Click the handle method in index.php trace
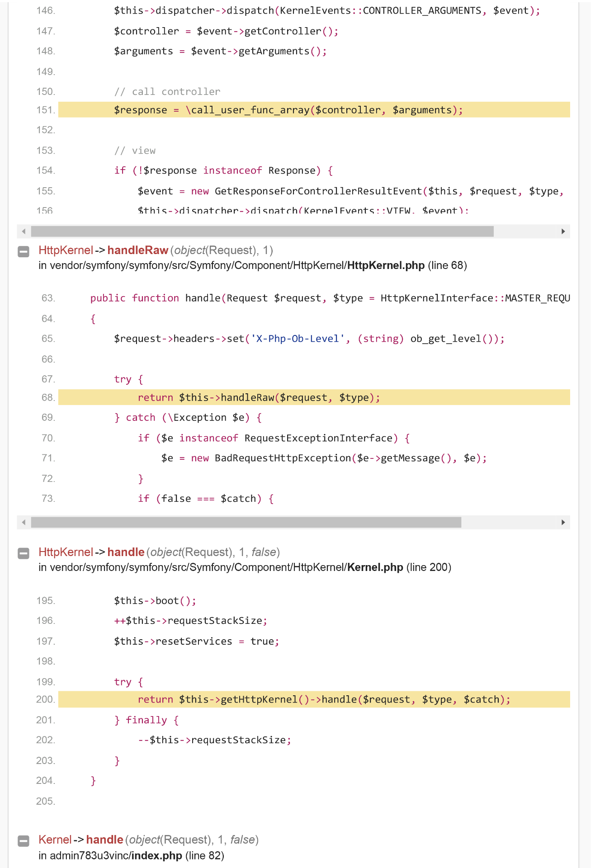Image resolution: width=595 pixels, height=868 pixels. [x=104, y=840]
